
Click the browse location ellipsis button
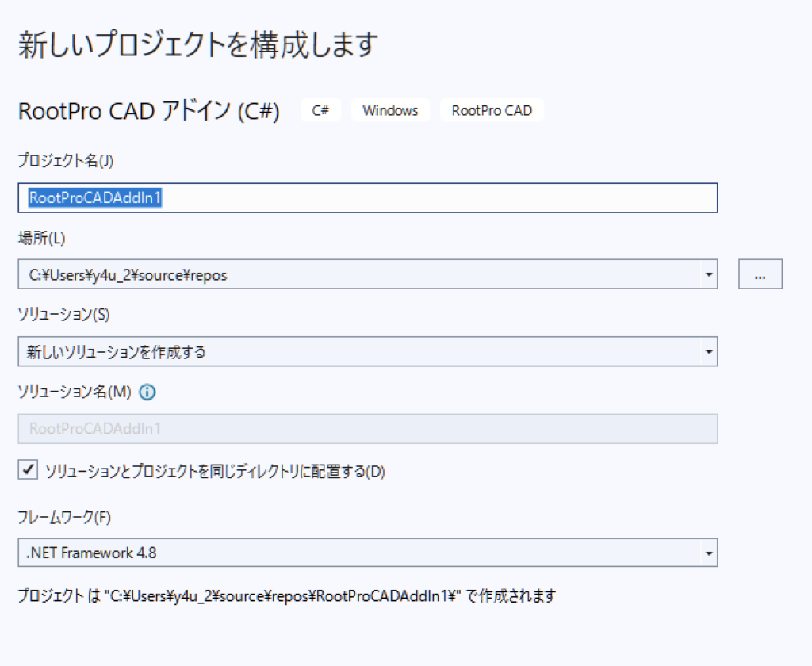coord(760,274)
